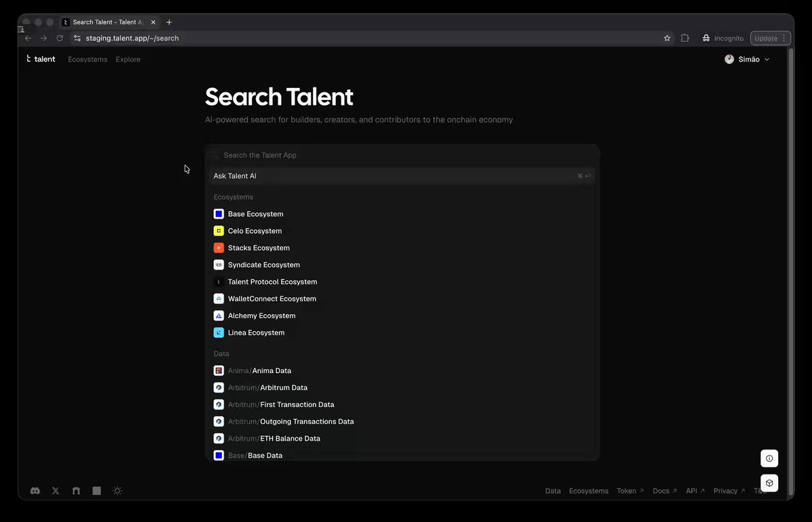Click the talent logo
Viewport: 812px width, 522px height.
(41, 59)
